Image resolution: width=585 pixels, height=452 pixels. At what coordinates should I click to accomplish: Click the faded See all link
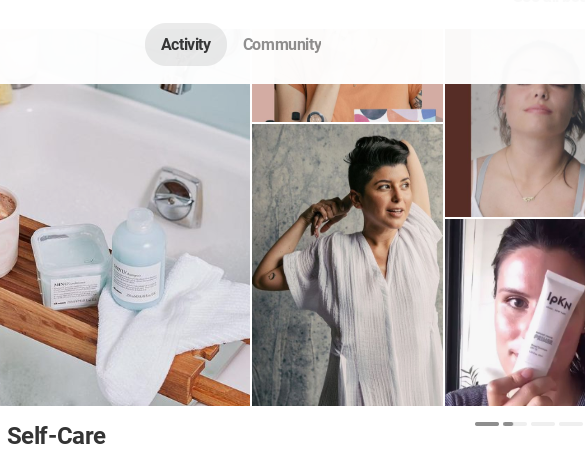point(549,1)
